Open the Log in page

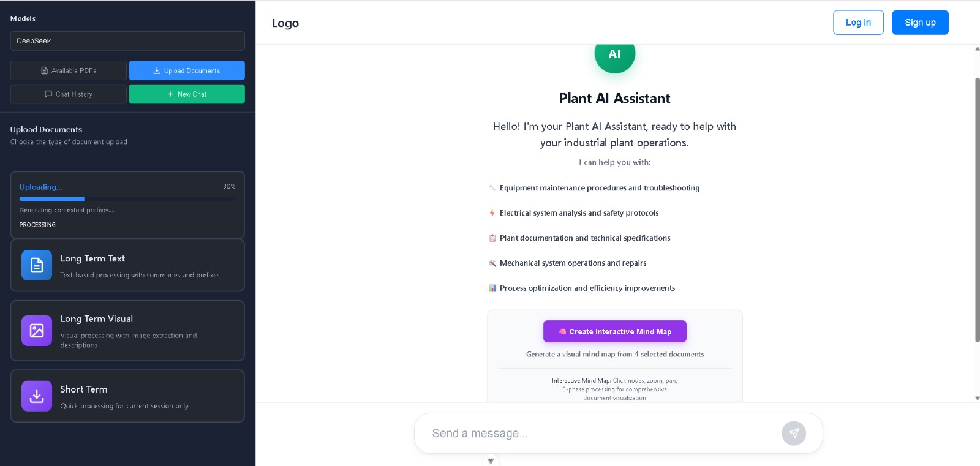[858, 22]
